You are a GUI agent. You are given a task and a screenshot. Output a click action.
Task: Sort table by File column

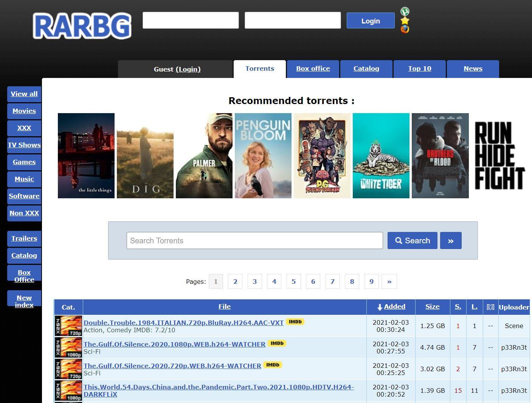pos(225,307)
